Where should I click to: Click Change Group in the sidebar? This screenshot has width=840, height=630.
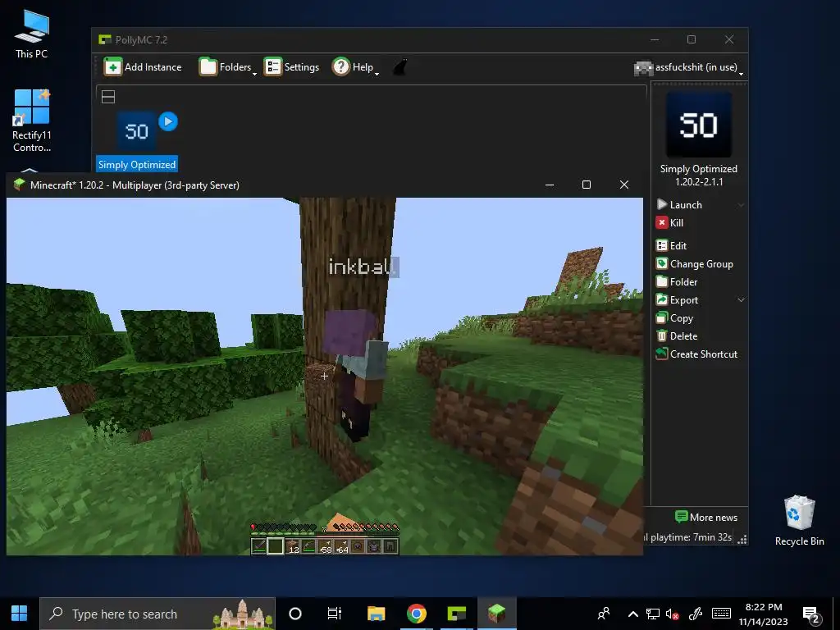(x=695, y=263)
